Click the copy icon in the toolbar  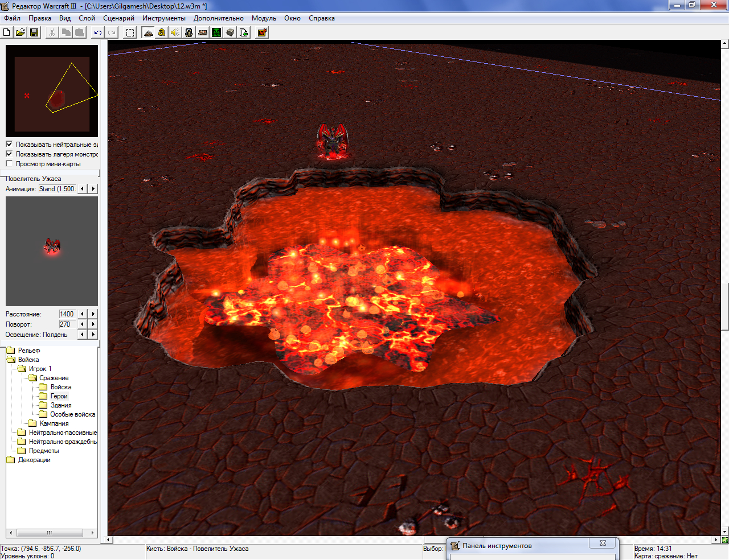tap(66, 32)
